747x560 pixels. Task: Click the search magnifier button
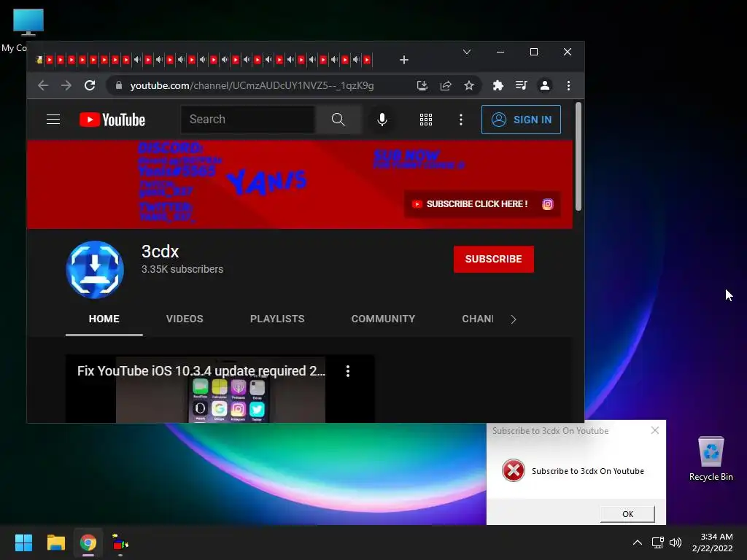click(338, 119)
